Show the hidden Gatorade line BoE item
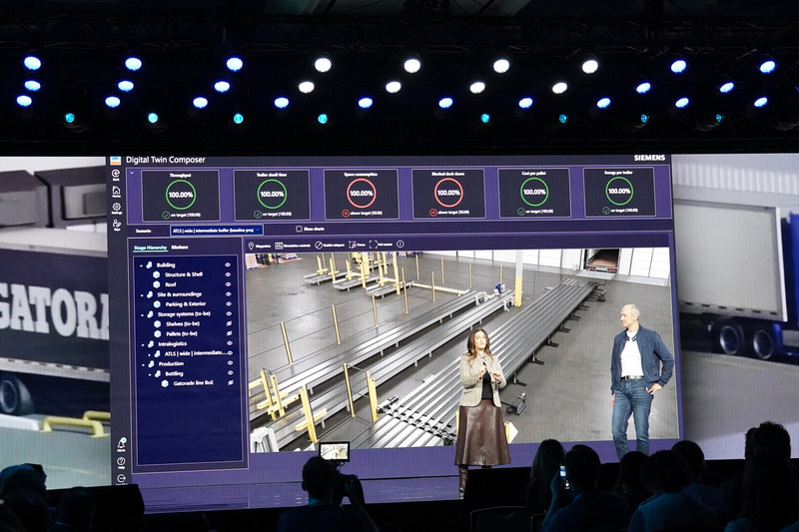799x532 pixels. click(x=231, y=382)
